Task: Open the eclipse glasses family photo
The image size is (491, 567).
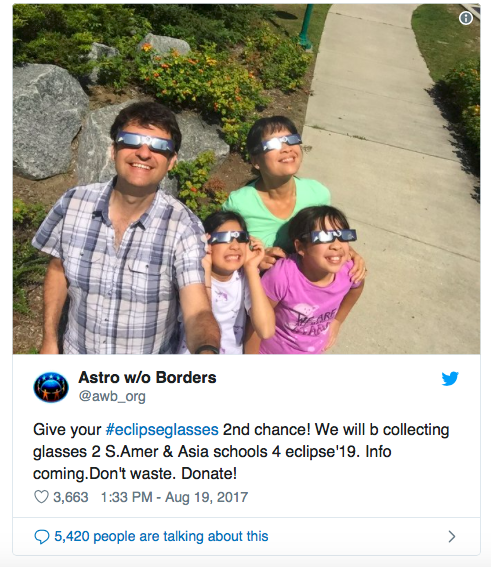Action: (247, 179)
